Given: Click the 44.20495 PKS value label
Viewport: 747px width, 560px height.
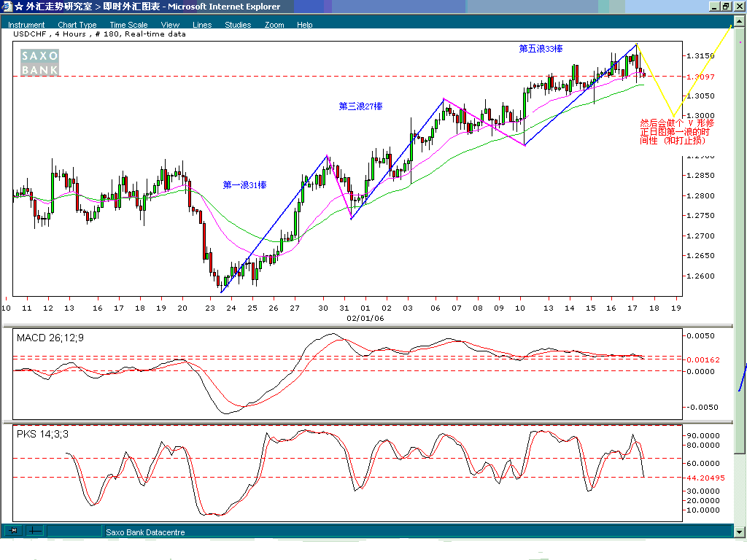Looking at the screenshot, I should (x=705, y=478).
